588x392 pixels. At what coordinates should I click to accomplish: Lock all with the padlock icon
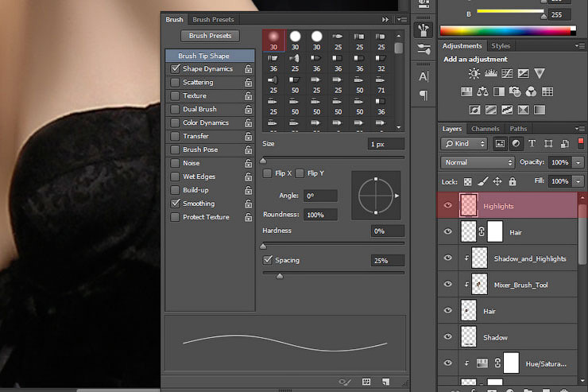pos(513,182)
